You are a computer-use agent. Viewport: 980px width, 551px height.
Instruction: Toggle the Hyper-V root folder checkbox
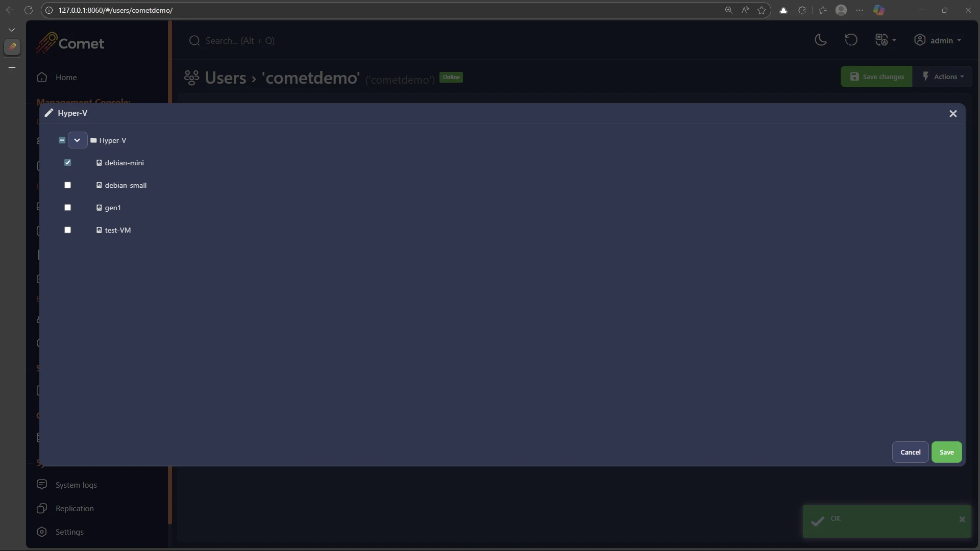click(62, 140)
